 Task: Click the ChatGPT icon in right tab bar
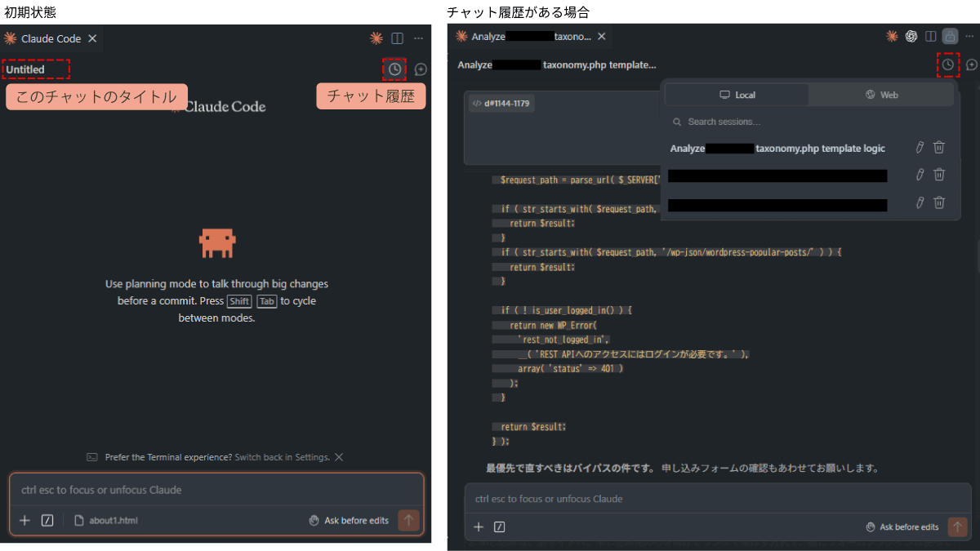coord(911,36)
